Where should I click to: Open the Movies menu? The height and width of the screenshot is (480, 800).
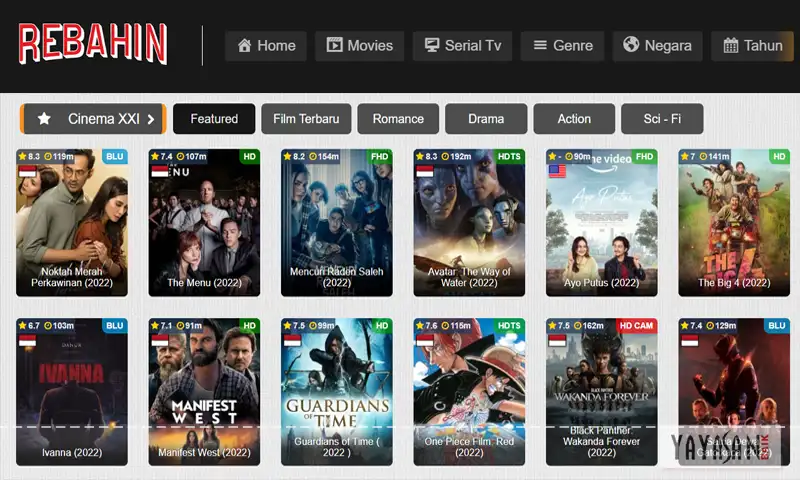[360, 45]
